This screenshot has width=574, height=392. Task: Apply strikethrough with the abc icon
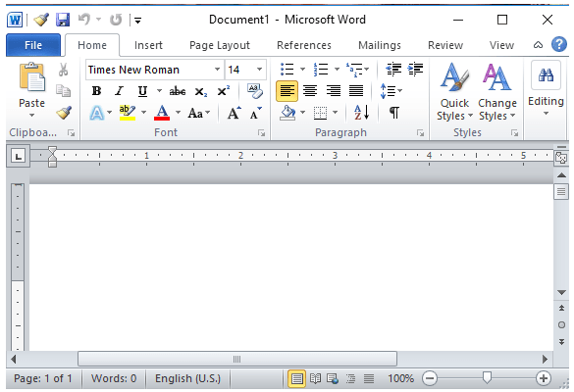click(178, 91)
